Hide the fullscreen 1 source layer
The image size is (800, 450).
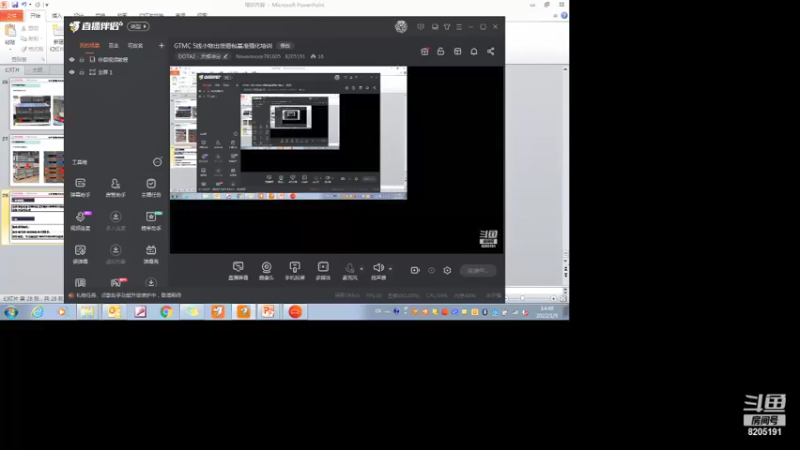click(x=71, y=72)
